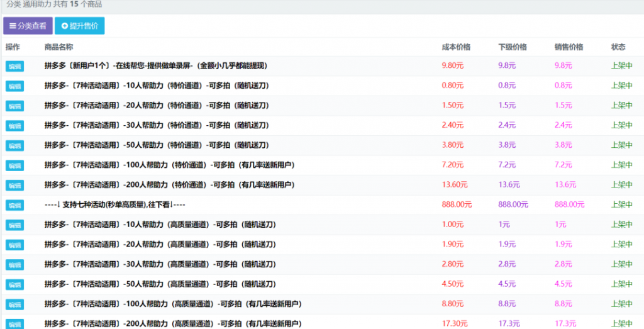Click the sales price 8.8元

point(563,304)
